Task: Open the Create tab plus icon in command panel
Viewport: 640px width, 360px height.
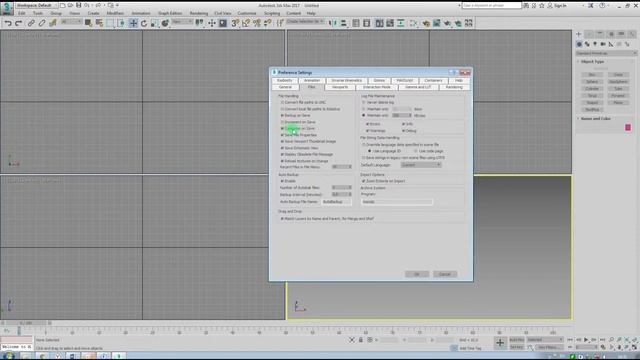Action: (x=579, y=34)
